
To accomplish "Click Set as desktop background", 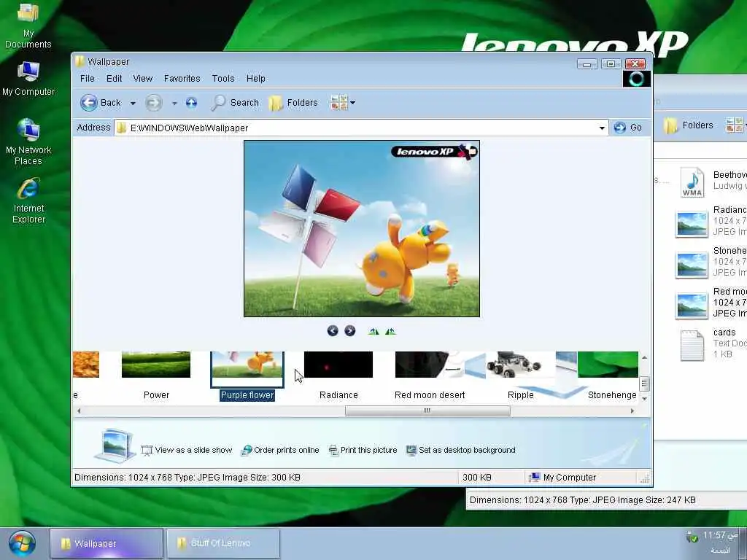I will click(x=461, y=450).
